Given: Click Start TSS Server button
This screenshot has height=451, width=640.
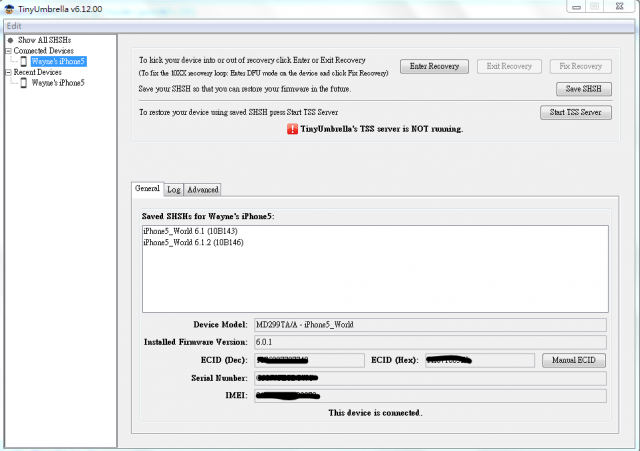Looking at the screenshot, I should [576, 112].
